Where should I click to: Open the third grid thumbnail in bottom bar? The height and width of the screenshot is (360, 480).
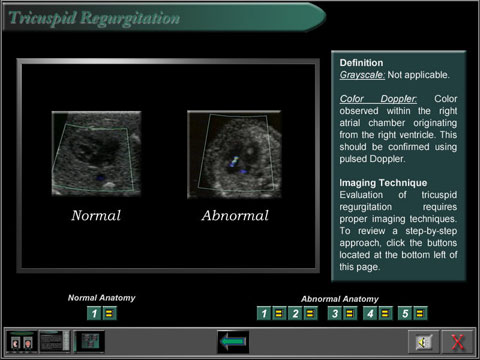click(89, 342)
